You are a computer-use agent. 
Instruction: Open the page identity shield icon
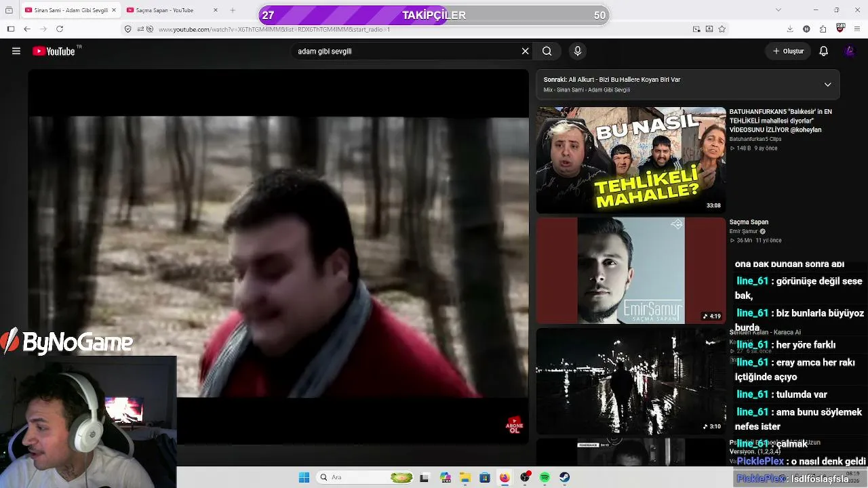[x=127, y=29]
